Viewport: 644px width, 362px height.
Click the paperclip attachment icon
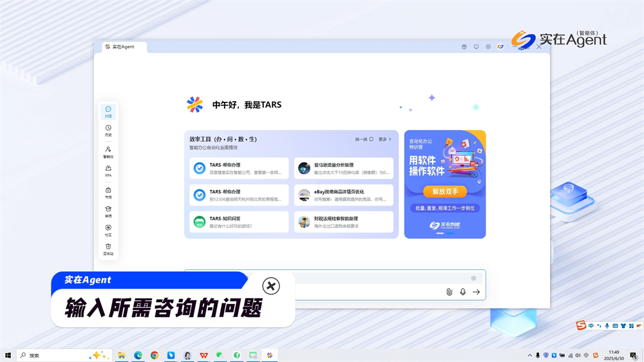coord(449,292)
